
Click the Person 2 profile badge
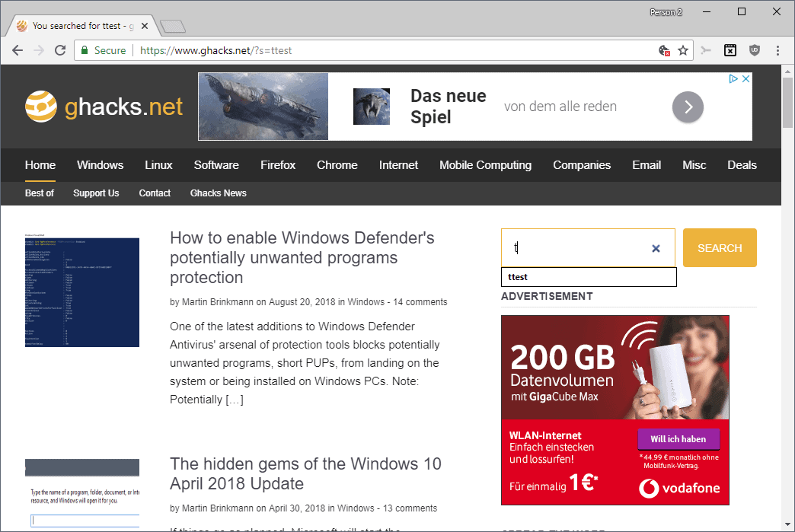coord(666,11)
